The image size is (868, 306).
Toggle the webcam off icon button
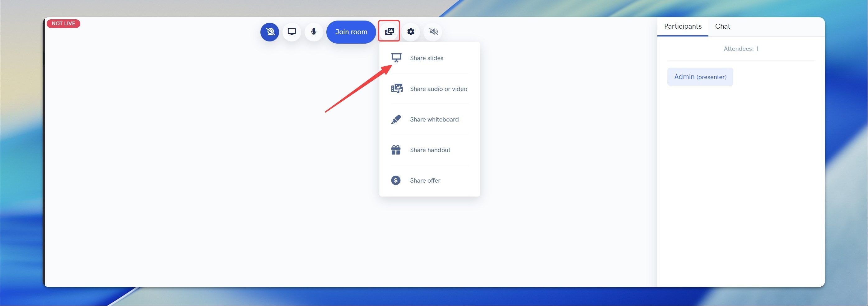pyautogui.click(x=269, y=32)
